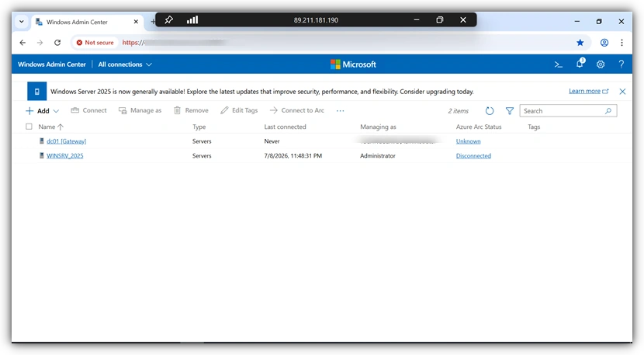Open the notifications bell
Viewport: 644px width, 355px height.
click(x=580, y=64)
